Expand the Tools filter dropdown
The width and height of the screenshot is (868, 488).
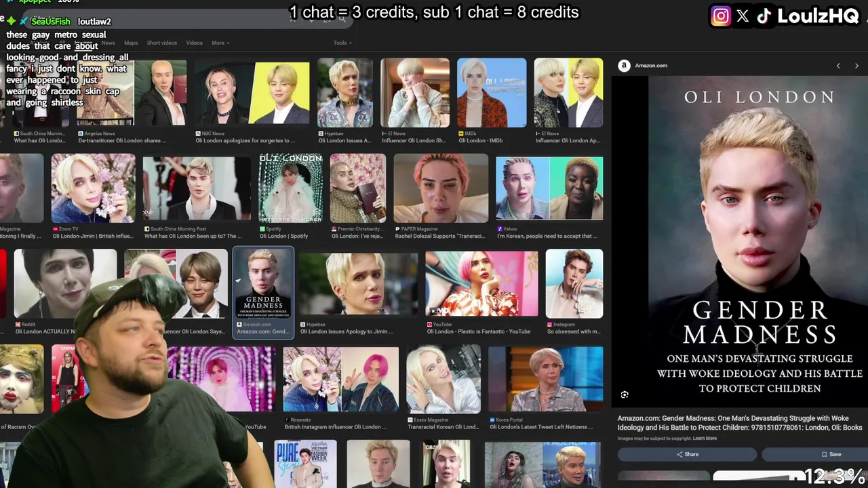(342, 43)
